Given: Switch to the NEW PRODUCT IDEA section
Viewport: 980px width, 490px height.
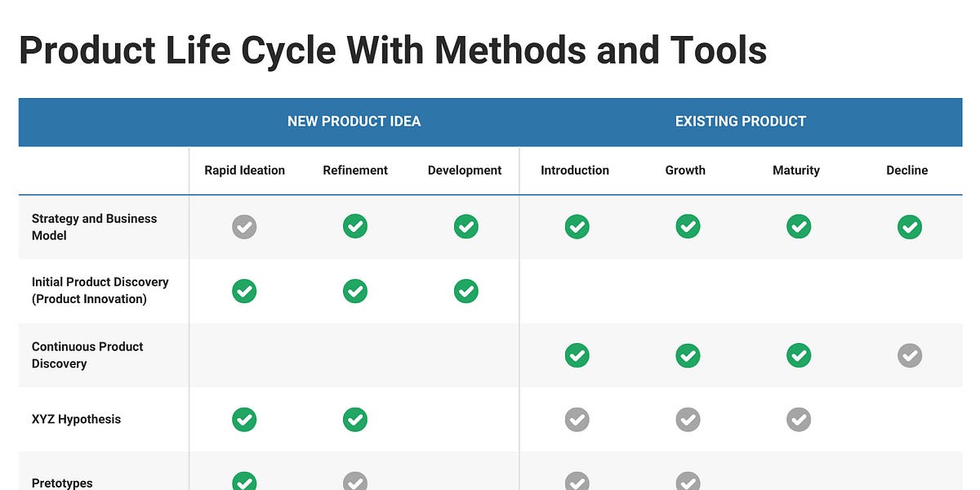Looking at the screenshot, I should [x=354, y=121].
